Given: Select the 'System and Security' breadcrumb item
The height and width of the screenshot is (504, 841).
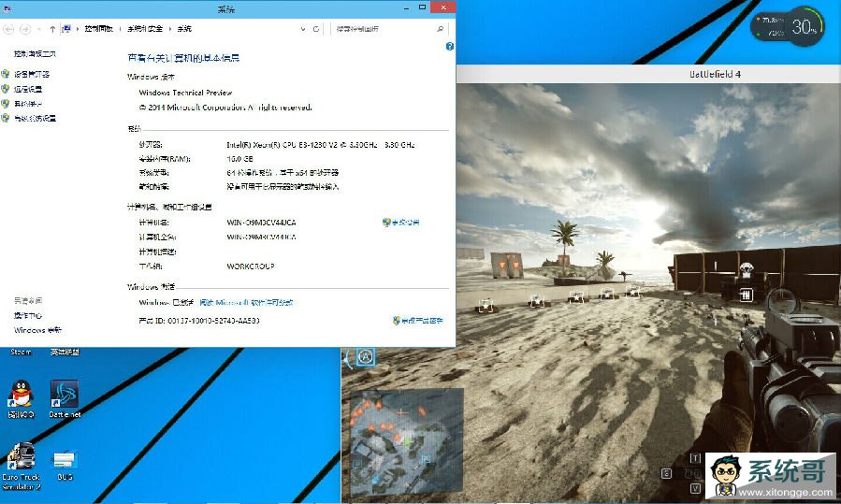Looking at the screenshot, I should [x=145, y=29].
